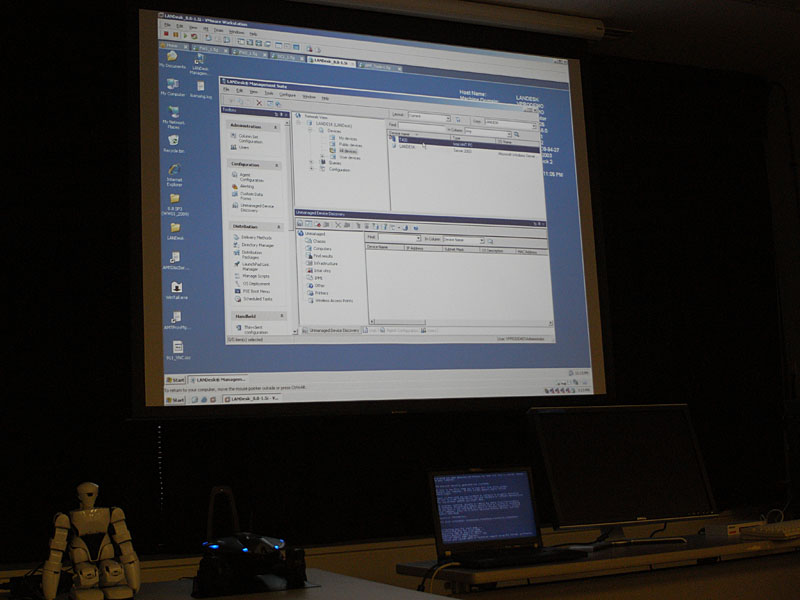This screenshot has height=600, width=800.
Task: Open Column Set Configuration tool
Action: [x=246, y=138]
